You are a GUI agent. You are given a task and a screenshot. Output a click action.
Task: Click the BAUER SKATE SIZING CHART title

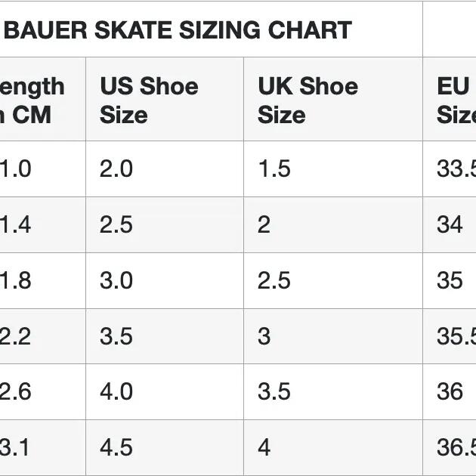pos(178,30)
